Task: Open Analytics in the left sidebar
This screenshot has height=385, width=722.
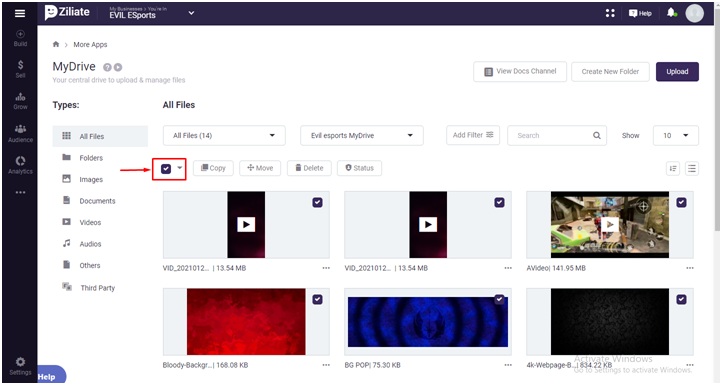Action: point(20,165)
